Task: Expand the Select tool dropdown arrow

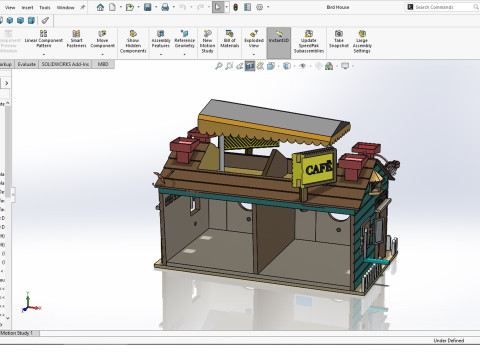Action: [226, 7]
